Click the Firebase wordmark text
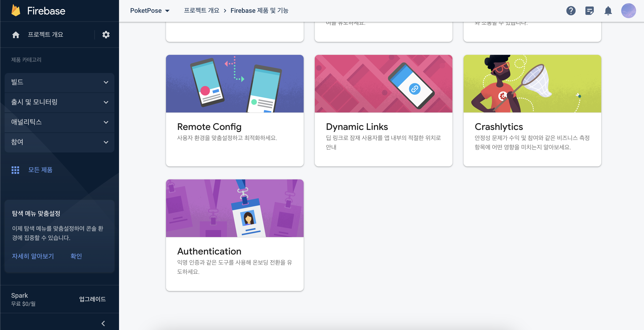This screenshot has width=644, height=330. pos(46,11)
